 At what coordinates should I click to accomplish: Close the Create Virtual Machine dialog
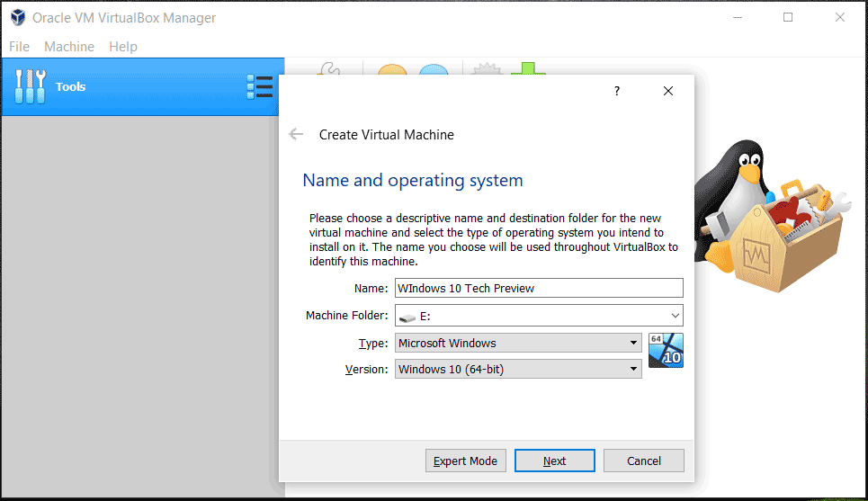668,91
